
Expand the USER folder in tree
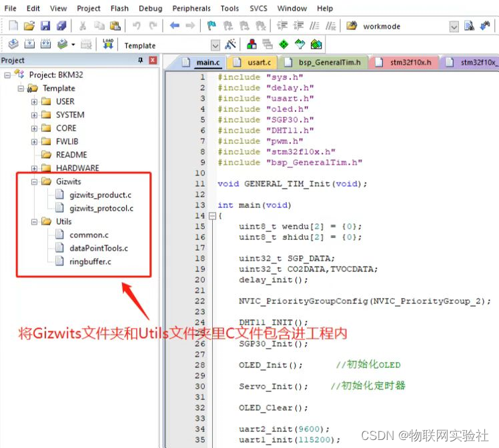tap(34, 101)
